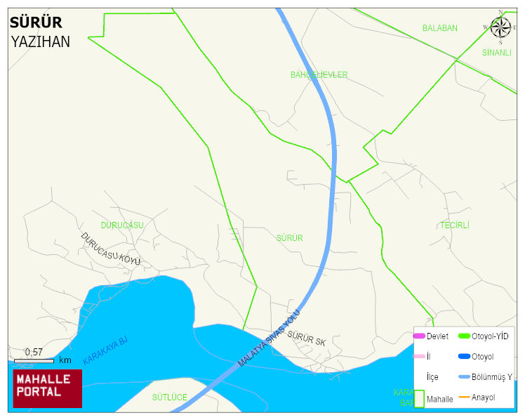Click the İl pink legend swatch
Image resolution: width=525 pixels, height=420 pixels.
(x=419, y=356)
